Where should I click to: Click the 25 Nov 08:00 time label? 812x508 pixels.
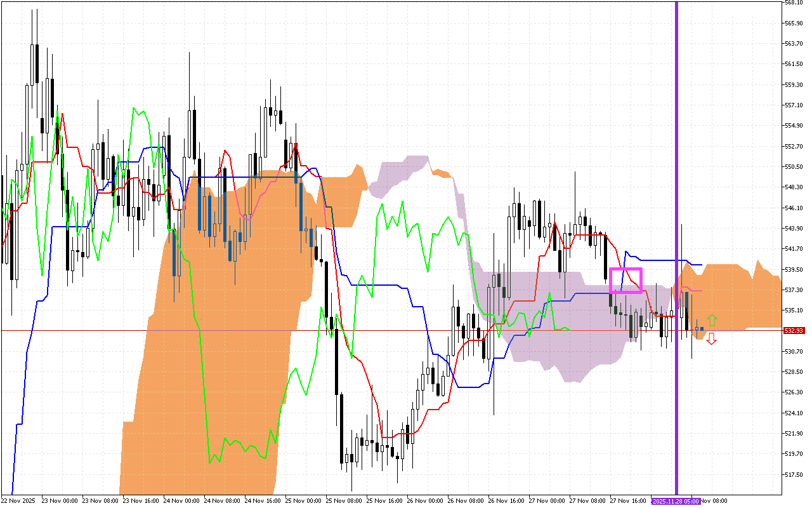346,501
